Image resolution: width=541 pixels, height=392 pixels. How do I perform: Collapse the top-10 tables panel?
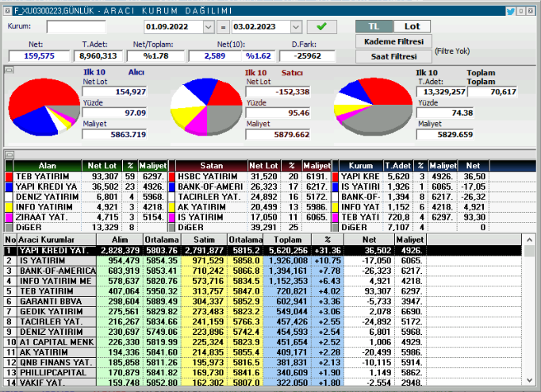[10, 154]
